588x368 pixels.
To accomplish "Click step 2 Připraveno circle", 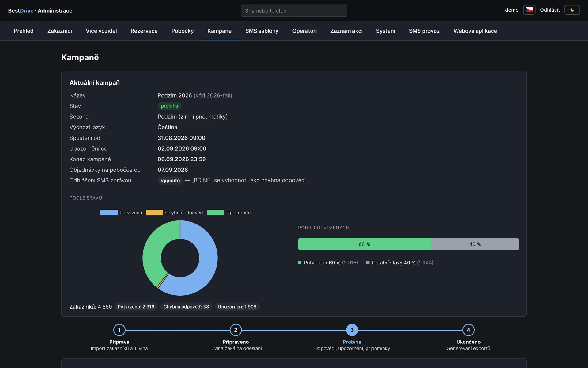I will [236, 330].
